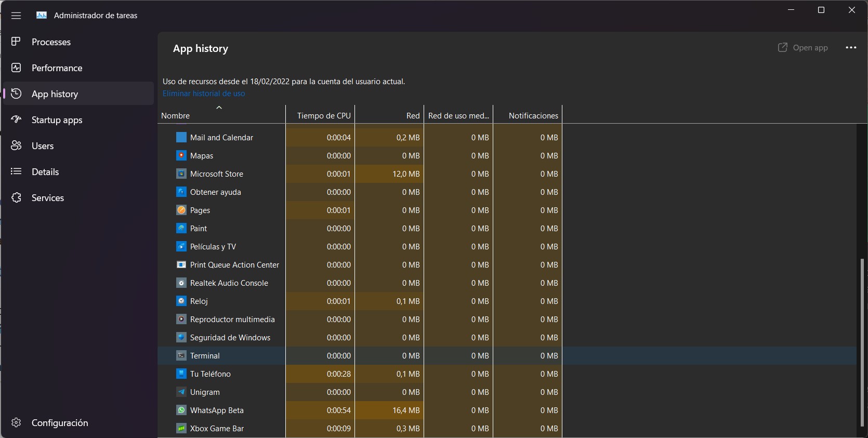This screenshot has width=868, height=438.
Task: Click the WhatsApp Beta app icon
Action: point(181,410)
